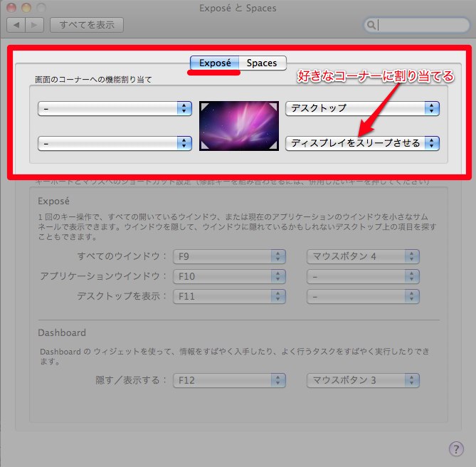Click the Dashboard section heading
Viewport: 476px width, 467px height.
tap(62, 332)
